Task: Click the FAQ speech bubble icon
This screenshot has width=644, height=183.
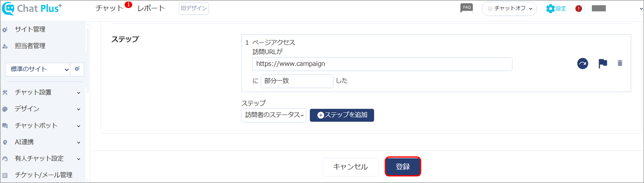Action: point(467,8)
